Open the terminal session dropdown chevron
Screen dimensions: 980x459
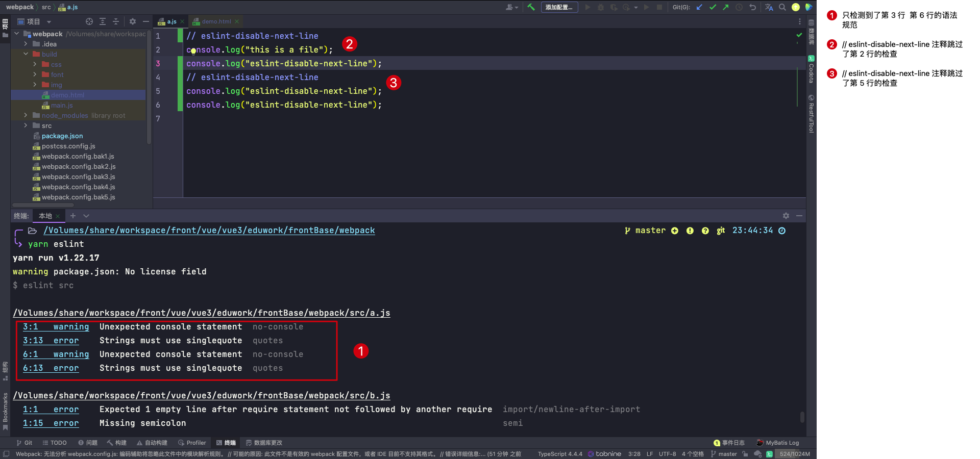click(86, 216)
